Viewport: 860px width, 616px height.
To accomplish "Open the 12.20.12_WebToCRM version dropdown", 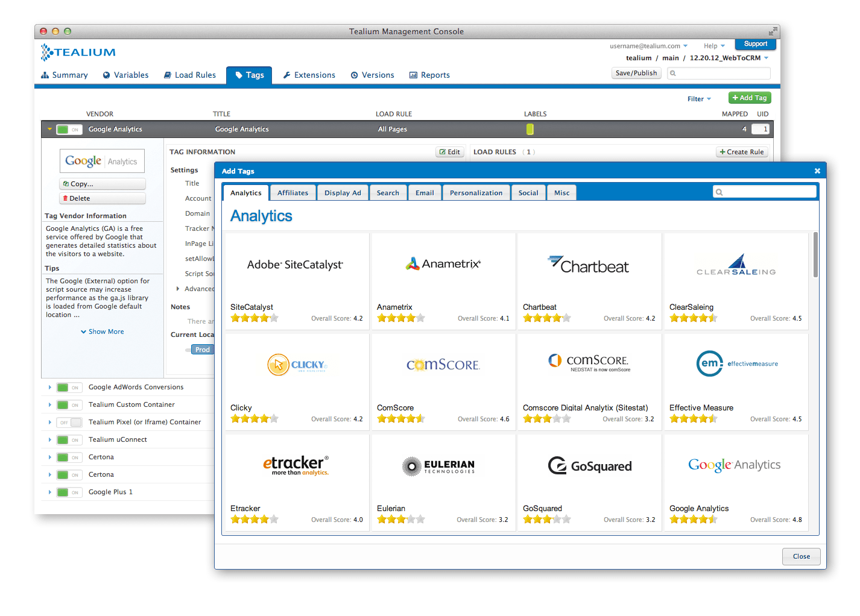I will click(729, 58).
